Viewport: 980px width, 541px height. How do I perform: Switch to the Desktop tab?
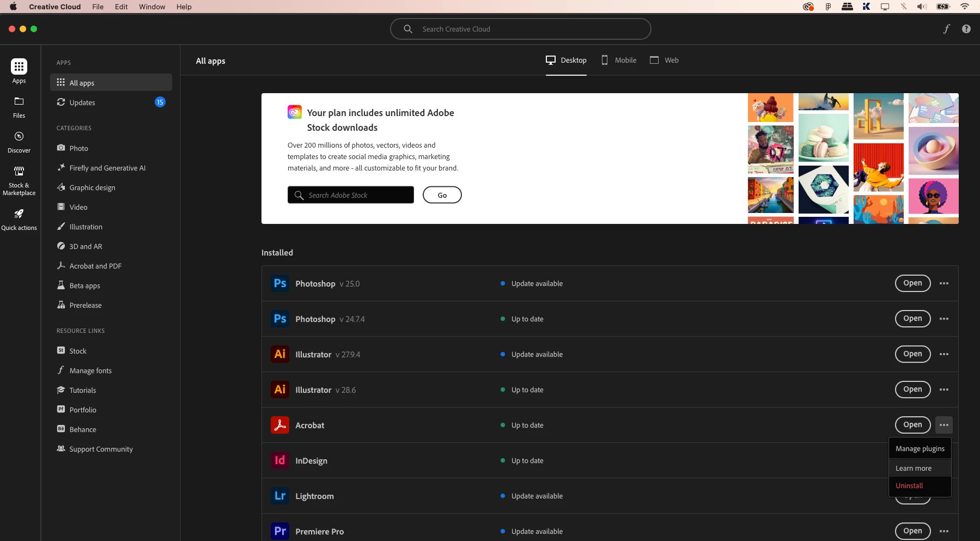(x=567, y=60)
